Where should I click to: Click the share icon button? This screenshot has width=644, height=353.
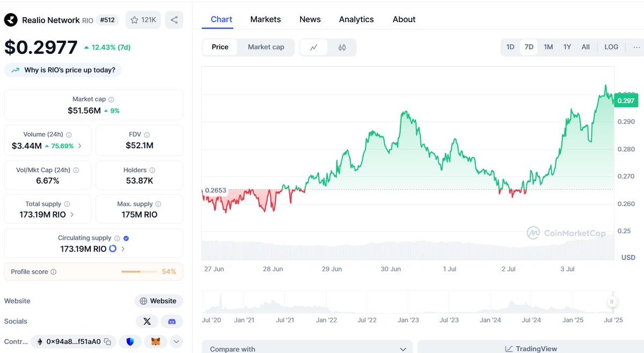click(174, 20)
